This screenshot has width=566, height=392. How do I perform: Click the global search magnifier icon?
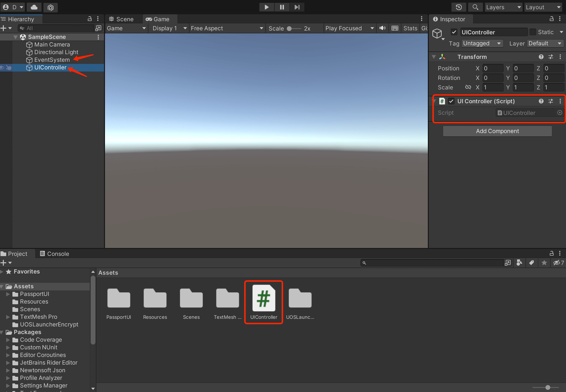475,7
